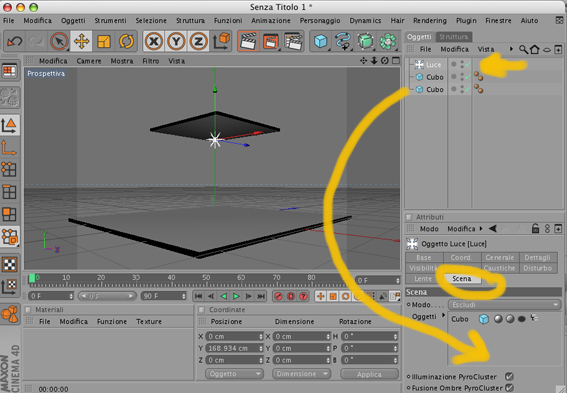This screenshot has width=567, height=393.
Task: Lock the Attributes panel
Action: 536,228
